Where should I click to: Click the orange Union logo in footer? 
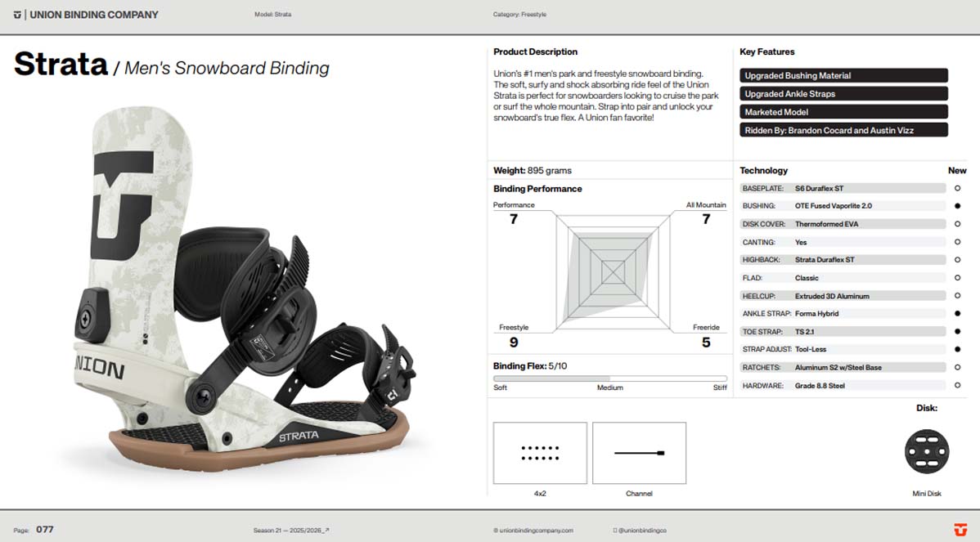coord(960,530)
